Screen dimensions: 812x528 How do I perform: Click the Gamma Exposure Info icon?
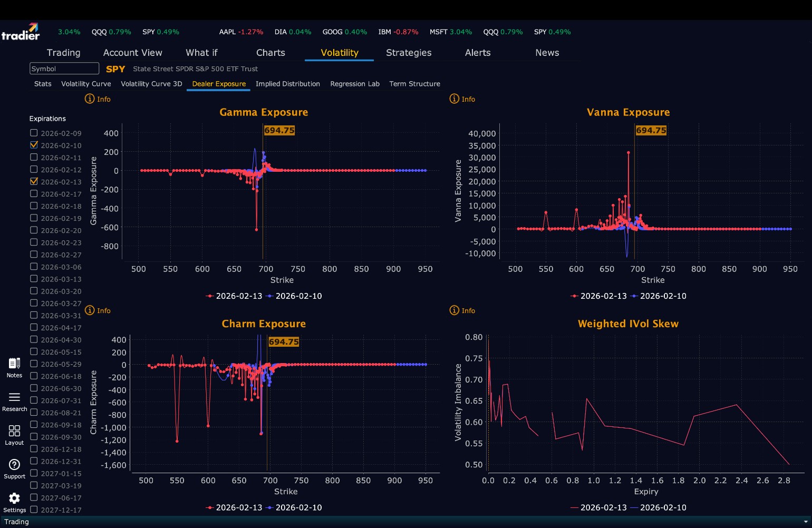click(x=90, y=99)
